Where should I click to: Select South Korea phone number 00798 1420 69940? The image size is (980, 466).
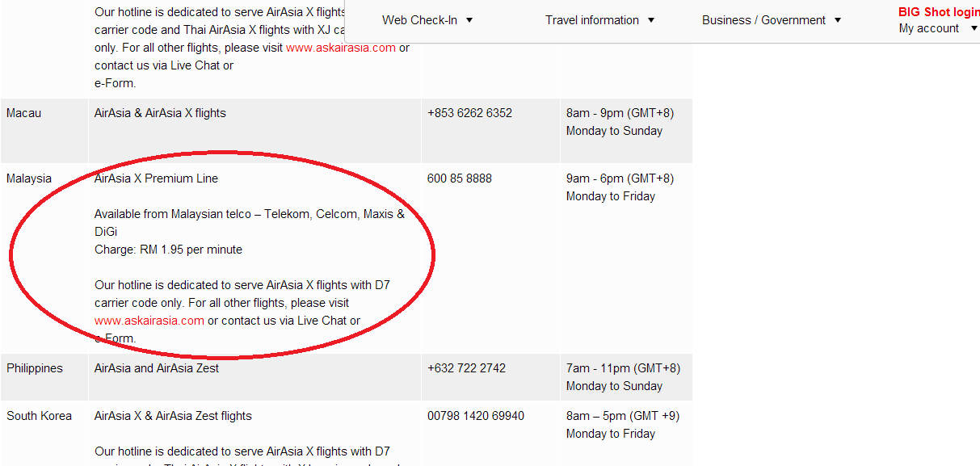(476, 416)
